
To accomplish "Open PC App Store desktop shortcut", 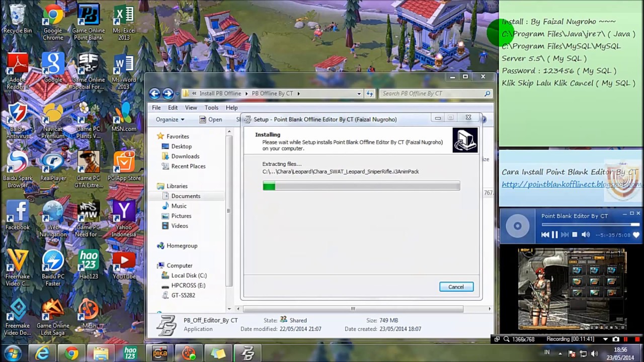I will (x=124, y=167).
